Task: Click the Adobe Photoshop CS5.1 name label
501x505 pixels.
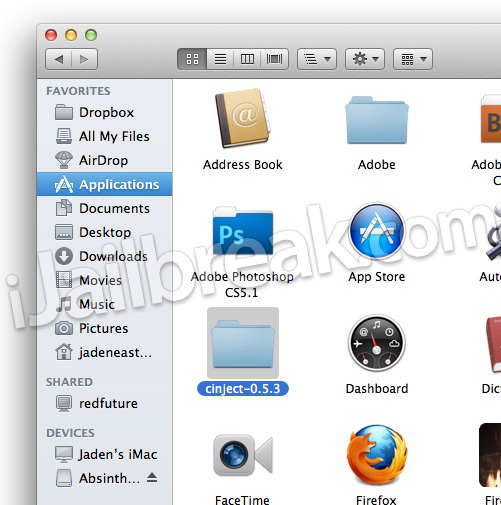Action: pos(242,285)
